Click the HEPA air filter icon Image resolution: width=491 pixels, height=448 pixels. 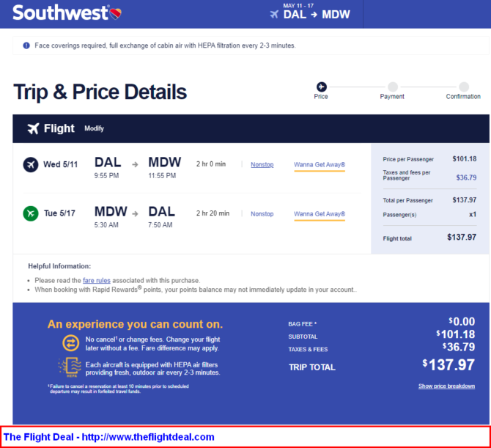click(70, 367)
